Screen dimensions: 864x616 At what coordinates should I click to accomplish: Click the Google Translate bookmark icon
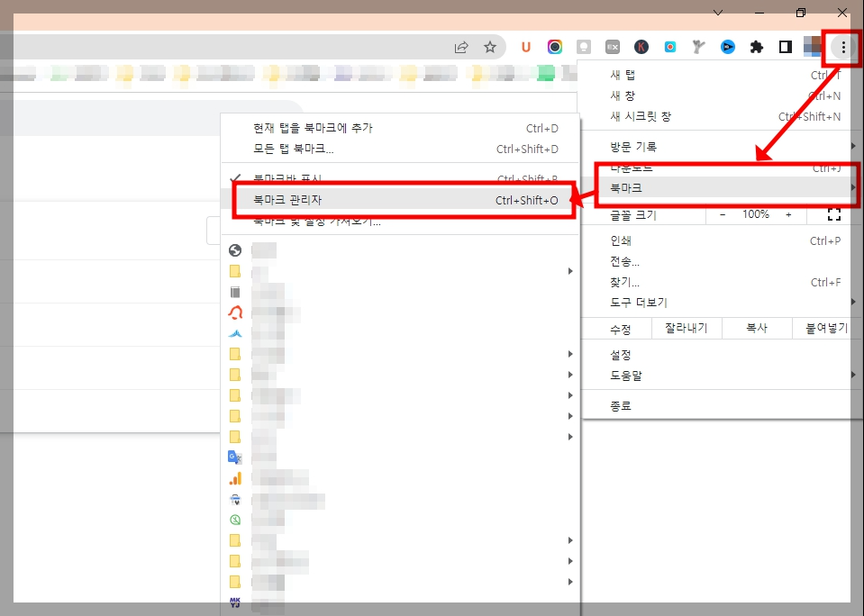tap(234, 457)
